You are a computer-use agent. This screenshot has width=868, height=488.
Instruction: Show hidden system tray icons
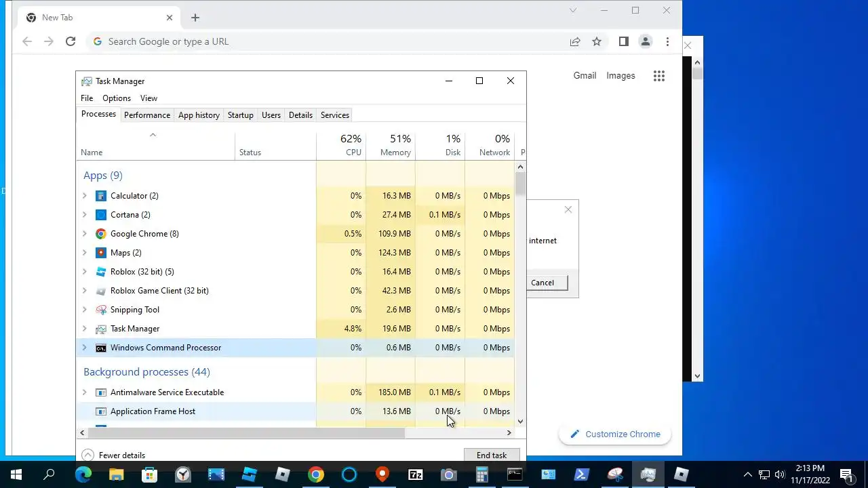[x=747, y=474]
